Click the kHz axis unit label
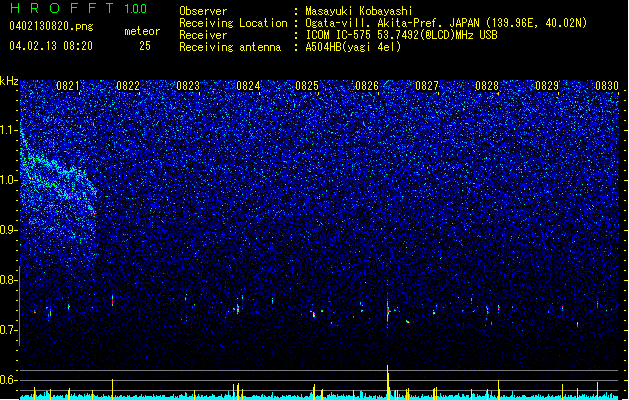Image resolution: width=629 pixels, height=400 pixels. coord(9,81)
